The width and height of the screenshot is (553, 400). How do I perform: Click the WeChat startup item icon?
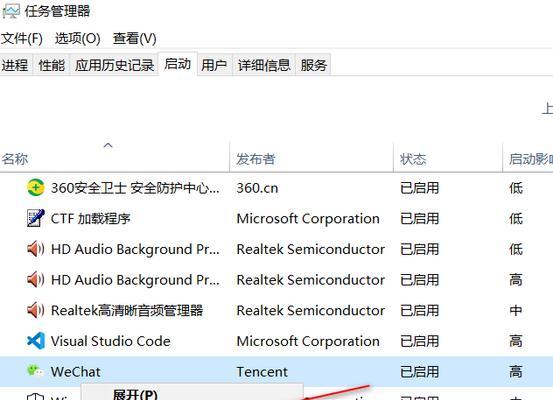pos(36,371)
